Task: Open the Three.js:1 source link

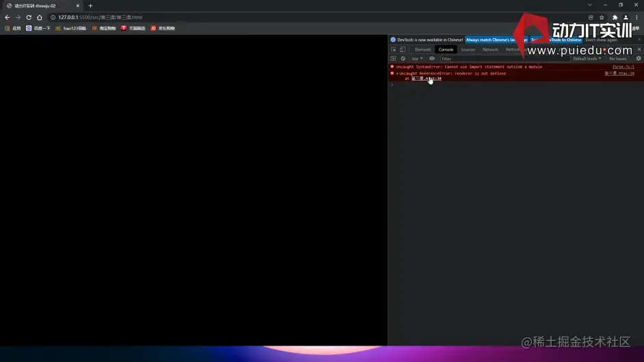Action: 623,66
